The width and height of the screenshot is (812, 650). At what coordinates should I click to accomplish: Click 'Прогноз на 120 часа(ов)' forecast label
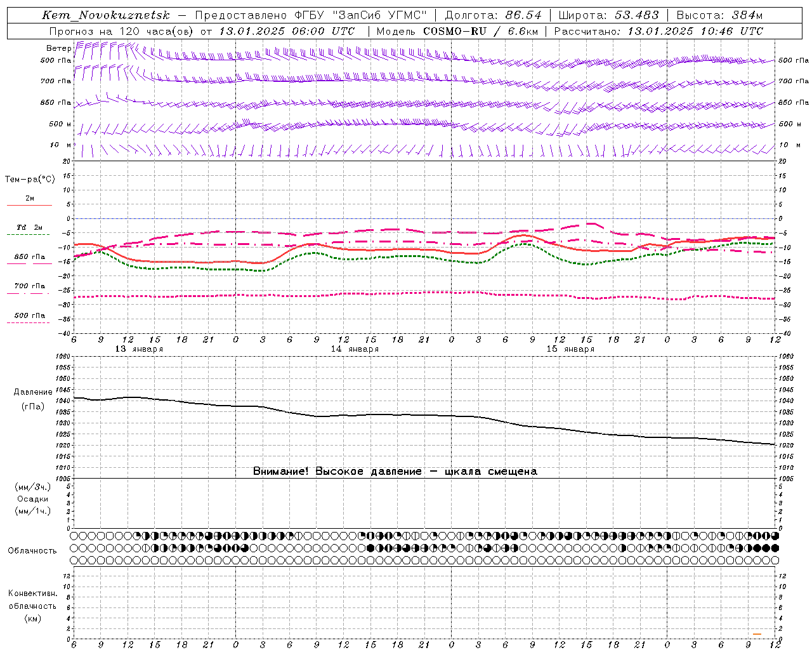tap(121, 31)
